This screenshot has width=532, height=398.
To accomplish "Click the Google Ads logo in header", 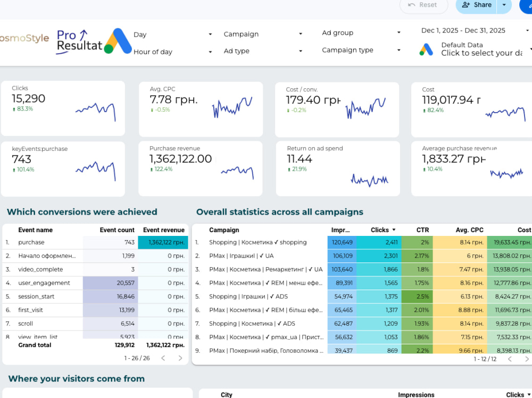I will tap(118, 41).
